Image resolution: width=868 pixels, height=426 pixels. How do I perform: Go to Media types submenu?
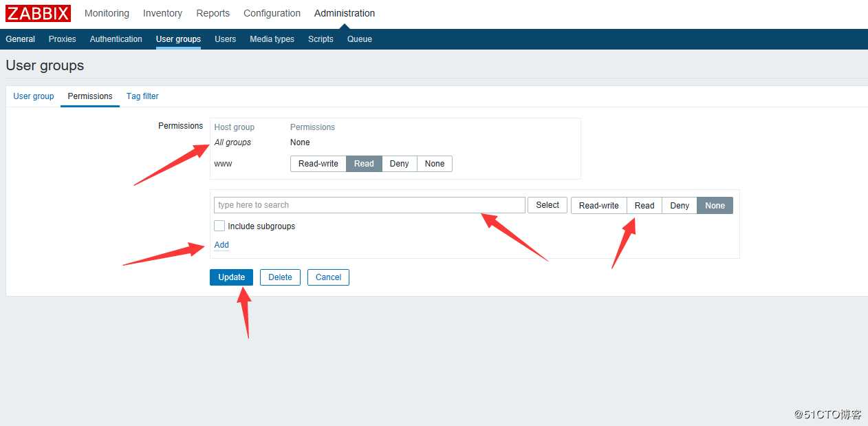(272, 39)
